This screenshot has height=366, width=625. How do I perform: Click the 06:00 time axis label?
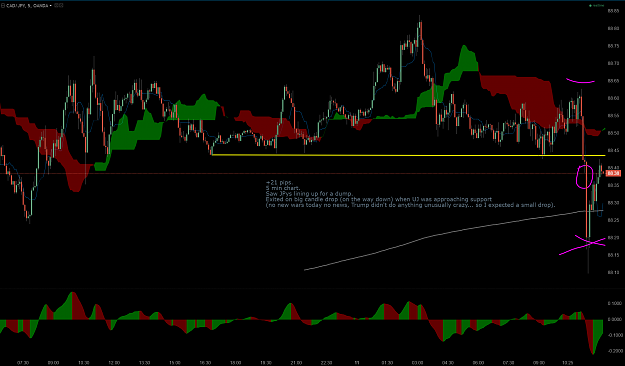pos(478,363)
